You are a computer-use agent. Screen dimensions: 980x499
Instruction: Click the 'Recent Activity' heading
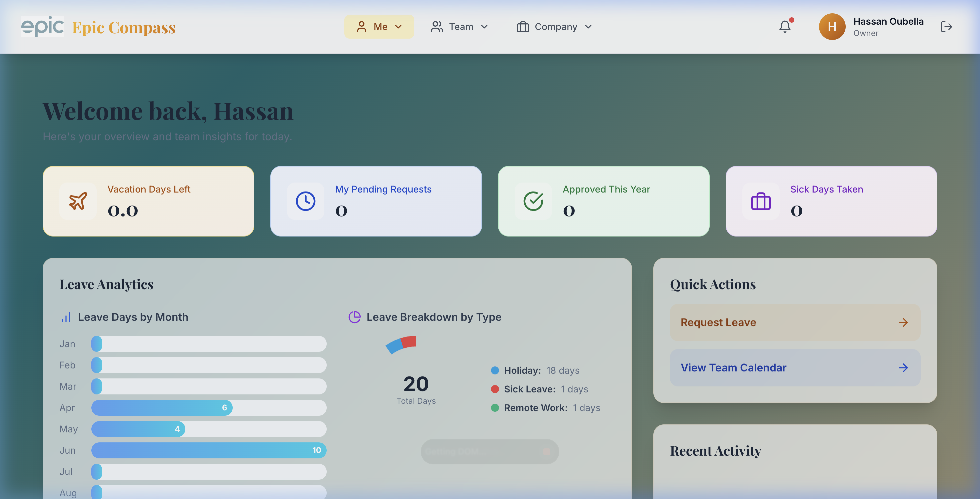(715, 451)
